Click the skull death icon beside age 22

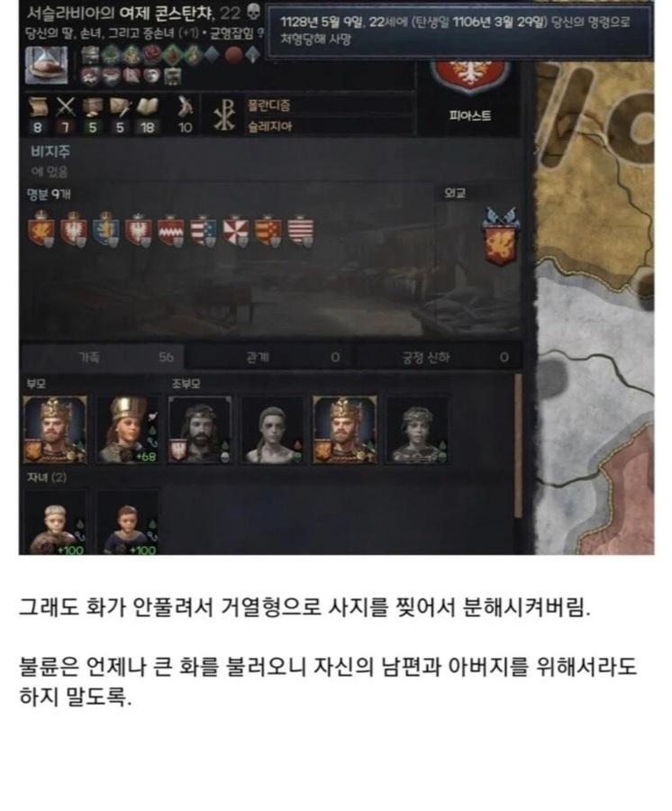tap(253, 12)
